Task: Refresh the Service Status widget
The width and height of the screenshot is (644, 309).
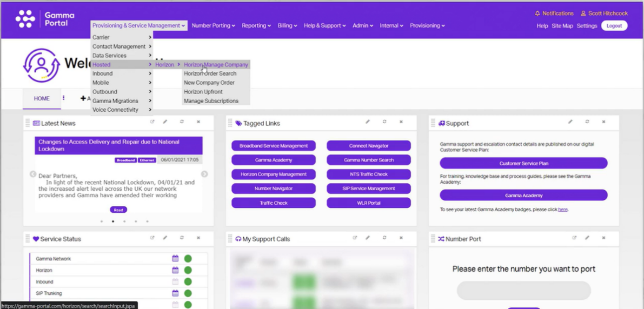Action: 182,238
